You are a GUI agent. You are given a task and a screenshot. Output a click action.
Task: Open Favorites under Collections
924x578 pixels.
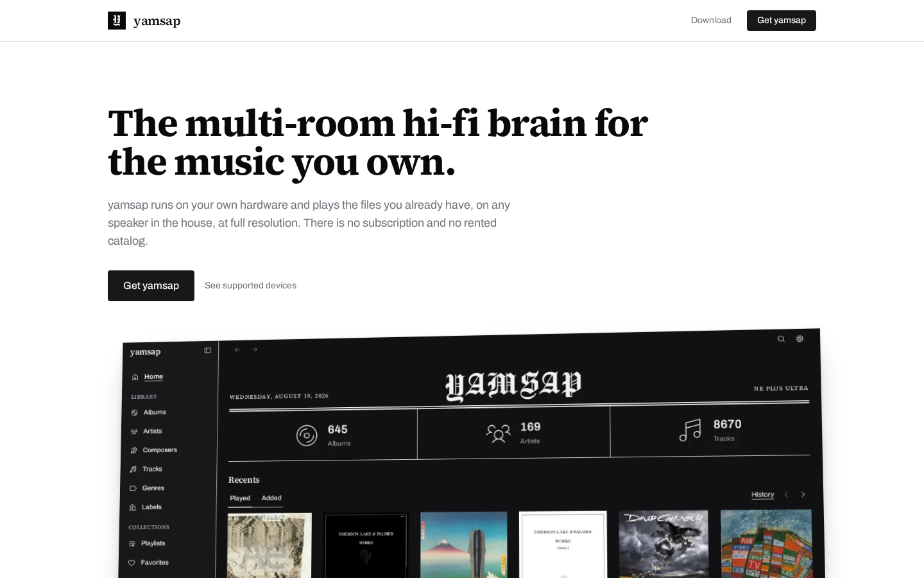[155, 563]
